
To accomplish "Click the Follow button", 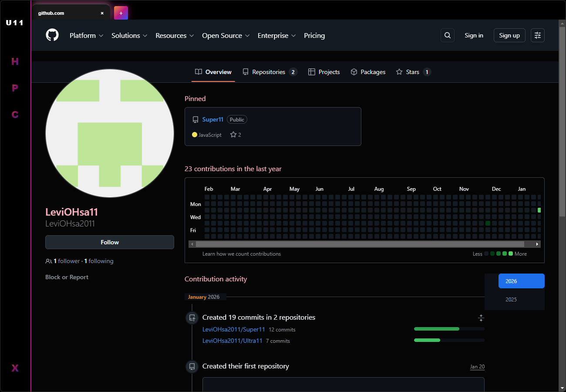I will click(x=109, y=242).
